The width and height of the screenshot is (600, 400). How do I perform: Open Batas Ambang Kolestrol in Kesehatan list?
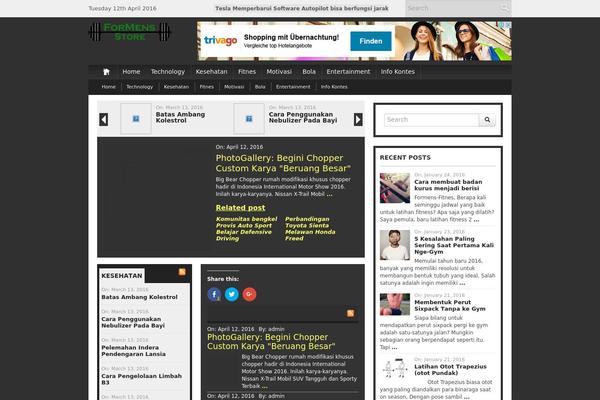(139, 297)
